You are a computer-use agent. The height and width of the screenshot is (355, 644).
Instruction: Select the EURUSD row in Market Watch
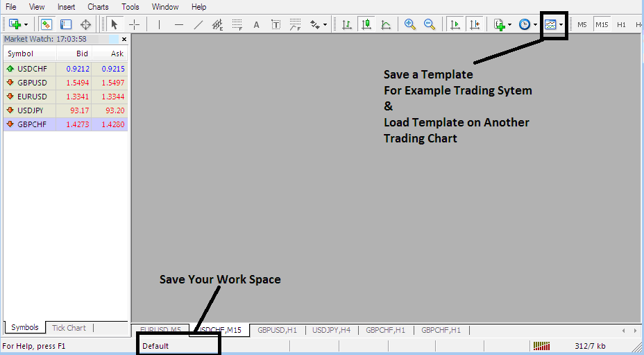pyautogui.click(x=32, y=97)
